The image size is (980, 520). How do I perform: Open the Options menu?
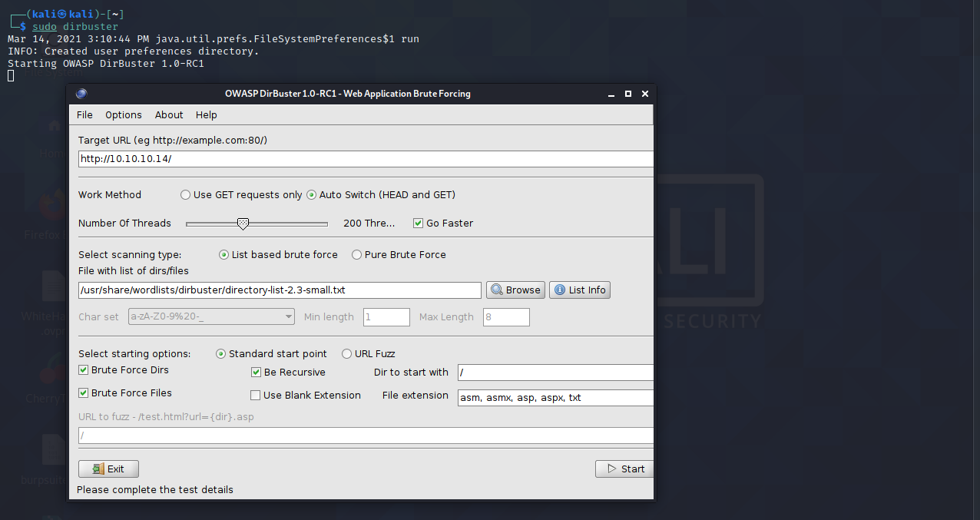[124, 114]
